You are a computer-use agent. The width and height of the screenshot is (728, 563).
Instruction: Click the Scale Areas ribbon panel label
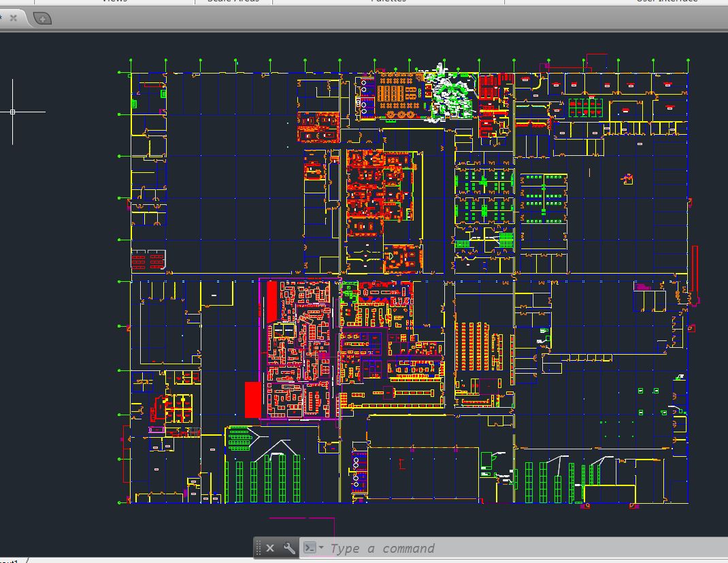click(231, 1)
